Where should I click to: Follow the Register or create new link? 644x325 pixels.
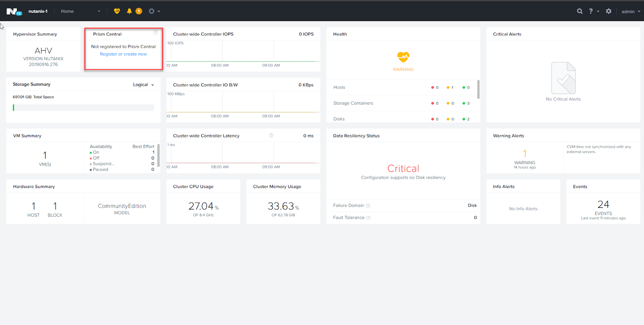pyautogui.click(x=123, y=54)
